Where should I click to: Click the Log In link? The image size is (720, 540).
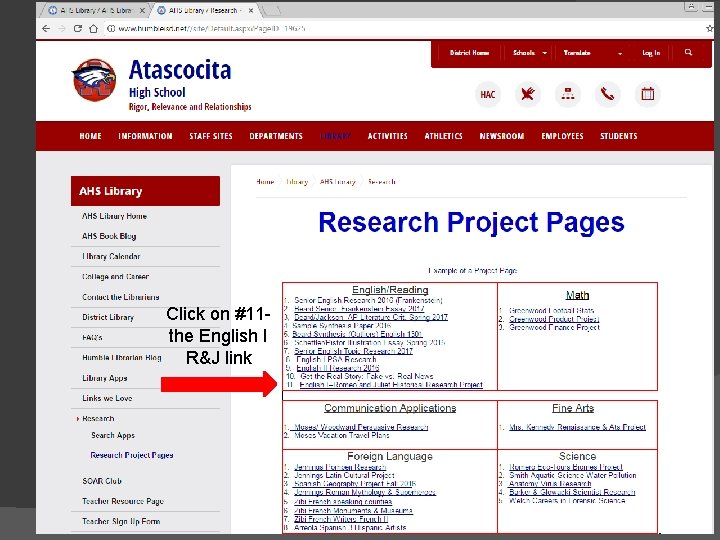tap(651, 53)
